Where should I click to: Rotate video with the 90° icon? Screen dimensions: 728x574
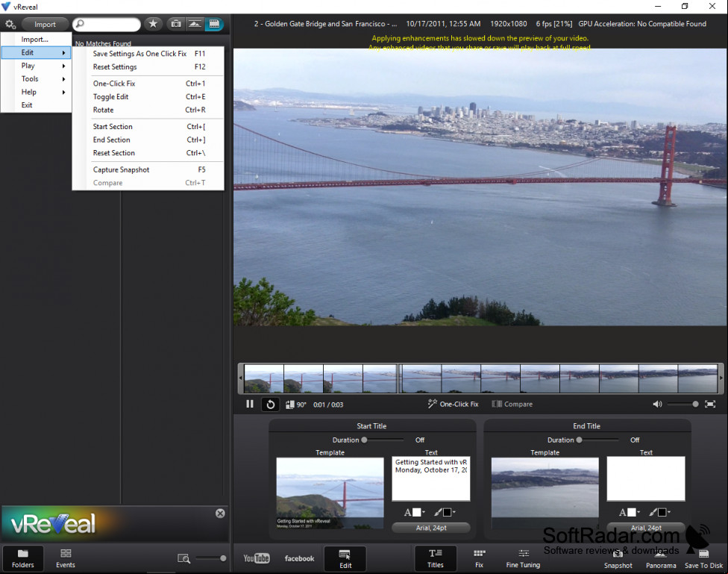click(x=295, y=405)
